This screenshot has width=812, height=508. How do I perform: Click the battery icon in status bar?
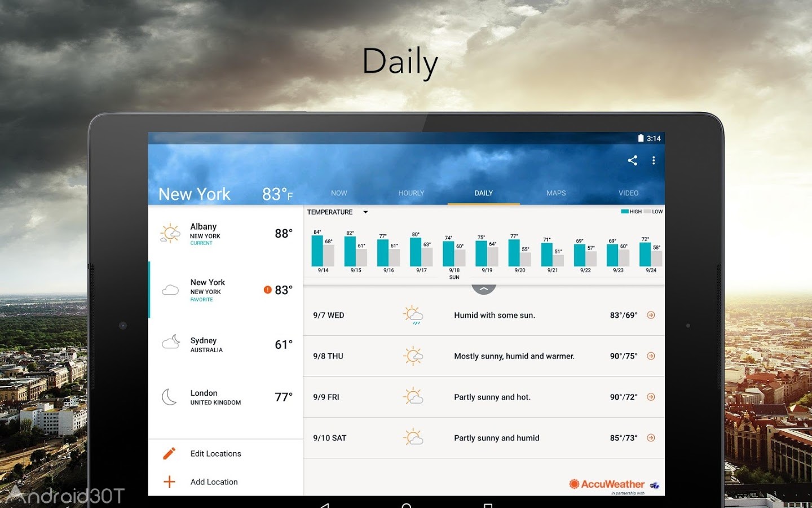641,138
